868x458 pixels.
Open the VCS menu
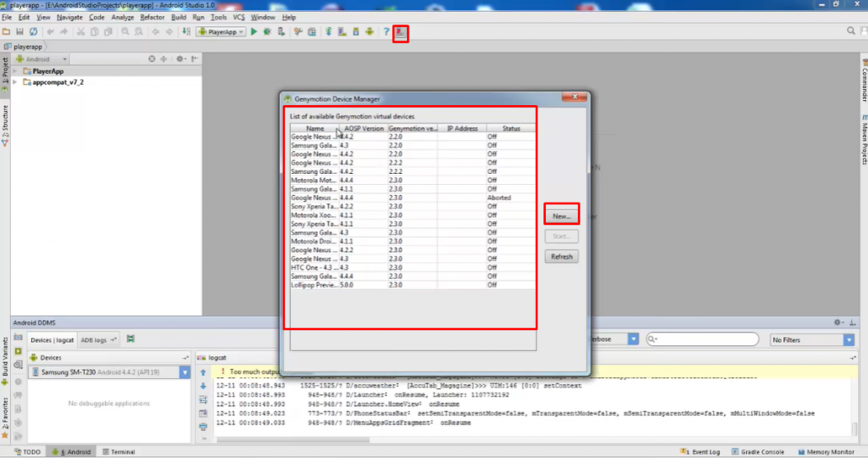coord(238,17)
